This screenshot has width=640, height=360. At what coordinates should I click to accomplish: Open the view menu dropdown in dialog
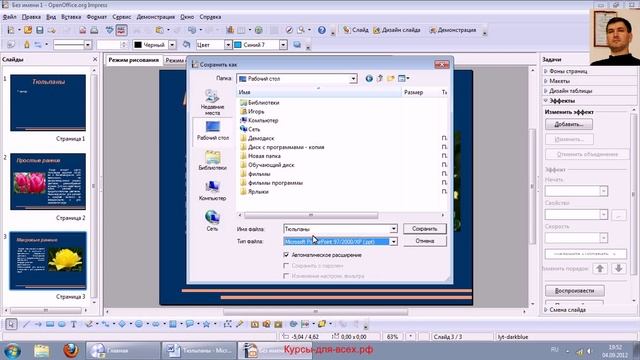[404, 78]
